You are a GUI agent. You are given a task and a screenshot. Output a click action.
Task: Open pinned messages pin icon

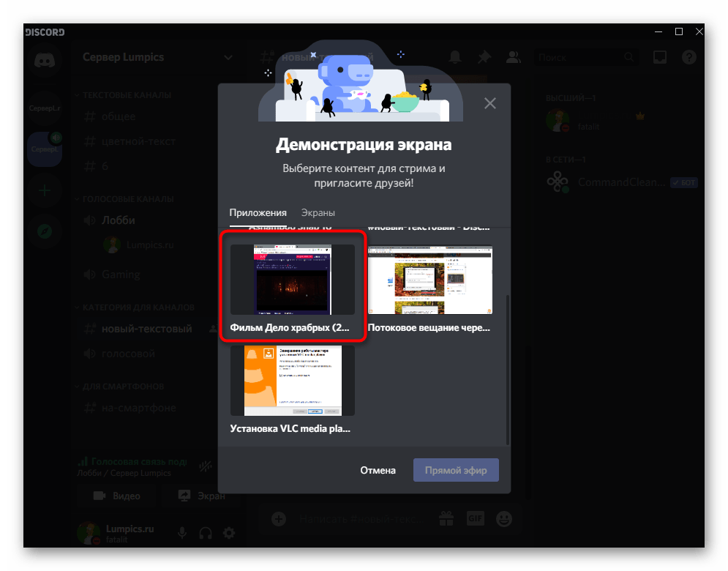coord(484,57)
